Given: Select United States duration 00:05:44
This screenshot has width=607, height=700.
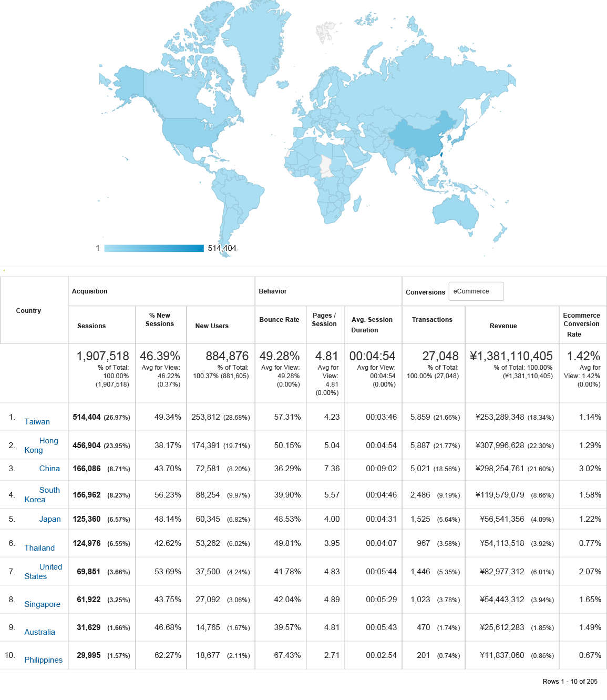Looking at the screenshot, I should click(x=382, y=572).
